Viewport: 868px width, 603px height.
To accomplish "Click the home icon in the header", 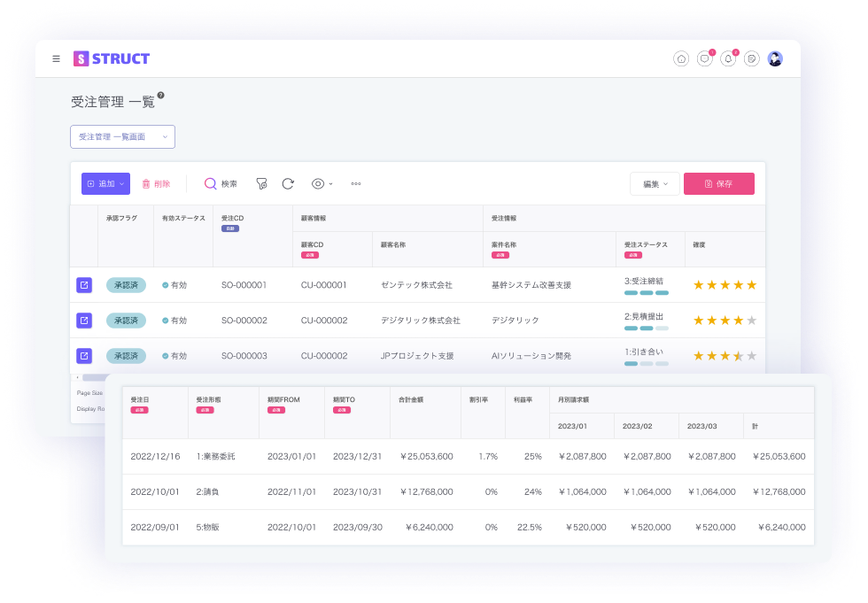I will click(681, 59).
